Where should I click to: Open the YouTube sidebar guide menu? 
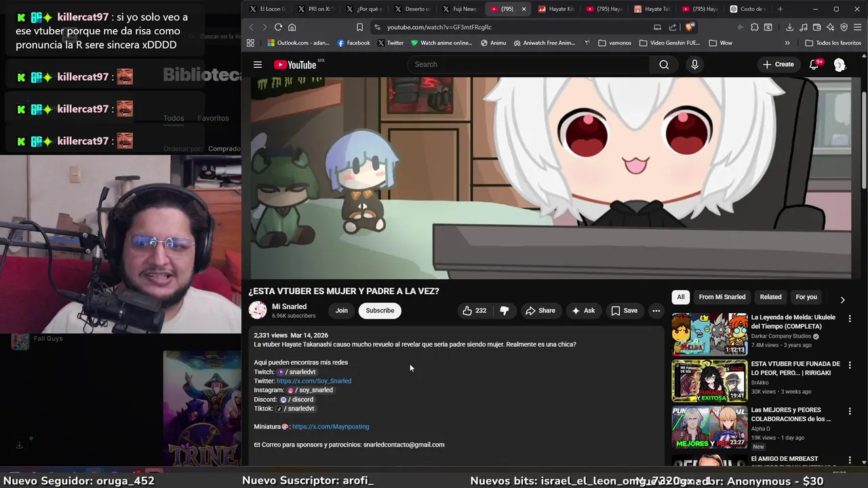point(258,64)
